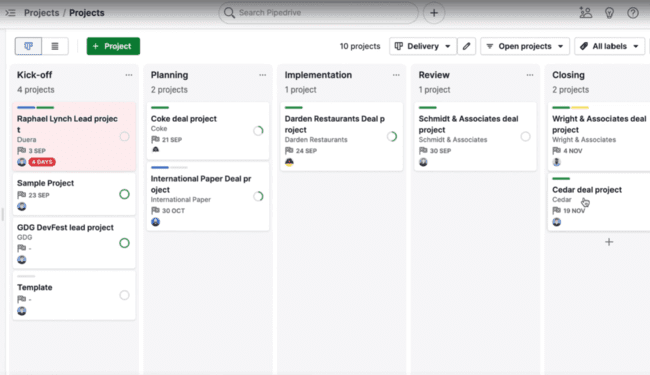Toggle completion circle on GDG DevFest project
Viewport: 650px width, 375px height.
[x=124, y=243]
